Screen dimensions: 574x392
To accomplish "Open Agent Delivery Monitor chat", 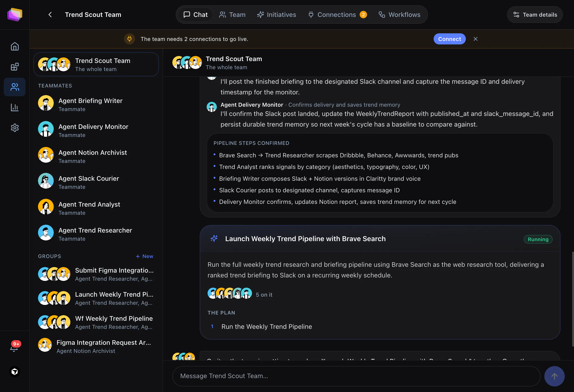I will 96,130.
